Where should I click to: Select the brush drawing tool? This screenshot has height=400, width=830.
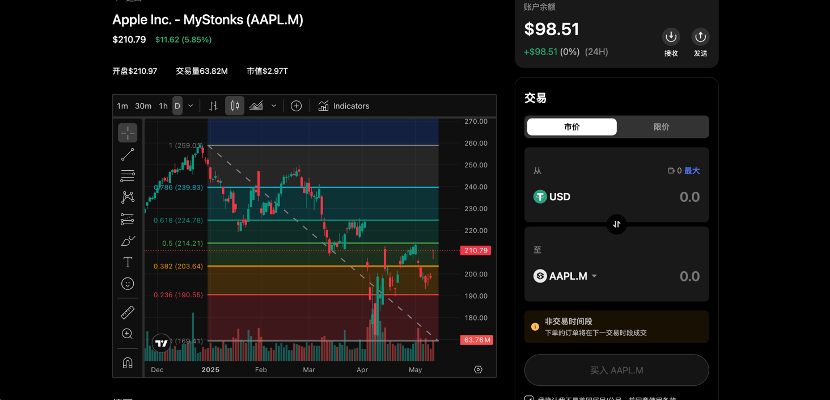(x=128, y=241)
